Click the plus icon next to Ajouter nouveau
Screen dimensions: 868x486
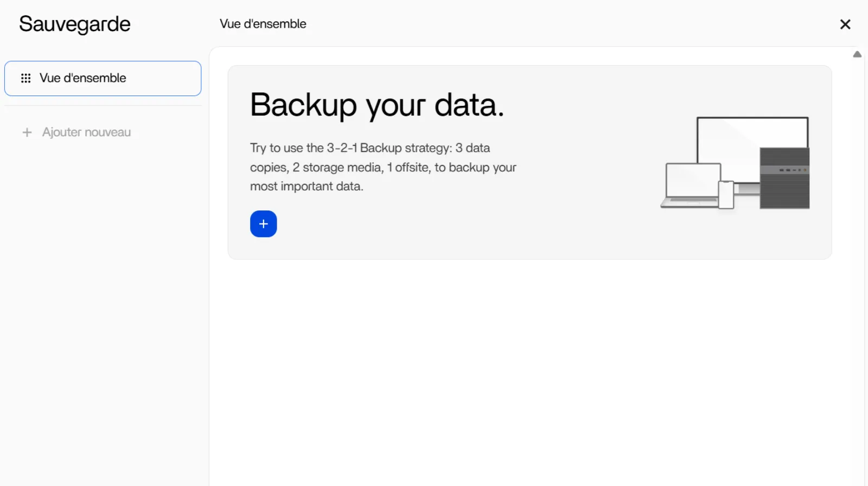[x=27, y=132]
